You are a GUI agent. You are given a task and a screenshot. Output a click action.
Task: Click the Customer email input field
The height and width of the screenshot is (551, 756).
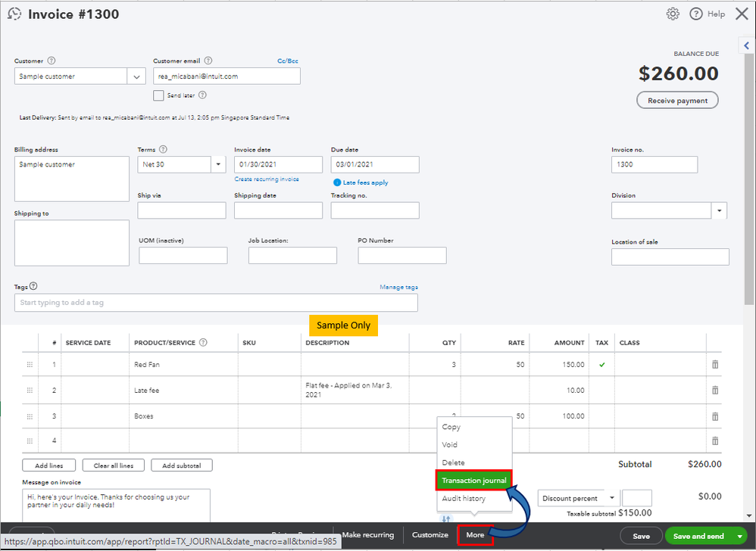coord(226,76)
